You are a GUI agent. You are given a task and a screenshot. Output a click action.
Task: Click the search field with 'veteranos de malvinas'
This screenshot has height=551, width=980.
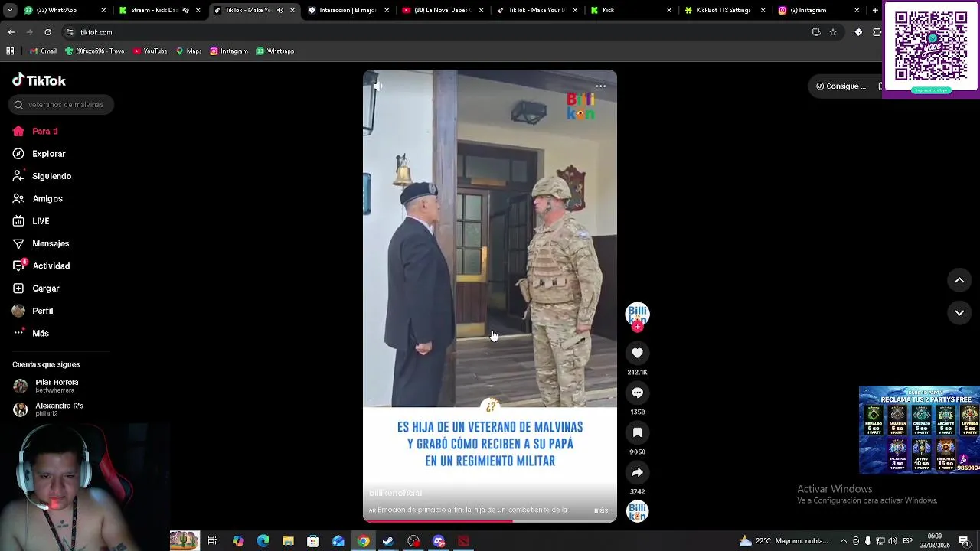pos(62,105)
